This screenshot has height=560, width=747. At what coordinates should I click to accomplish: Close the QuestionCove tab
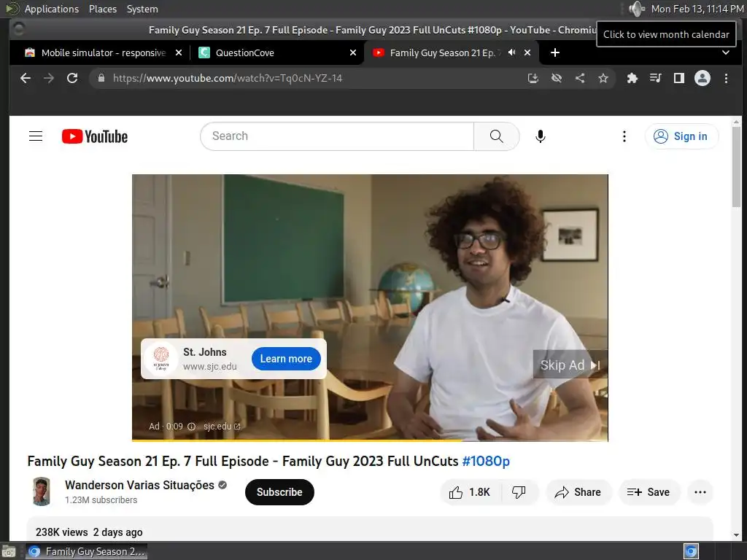tap(353, 52)
